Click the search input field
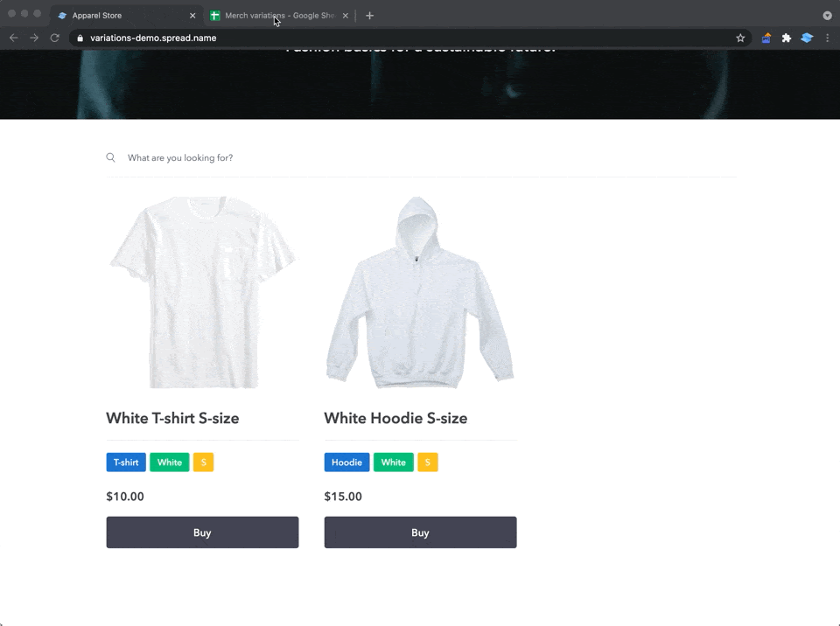This screenshot has width=840, height=626. click(x=219, y=157)
